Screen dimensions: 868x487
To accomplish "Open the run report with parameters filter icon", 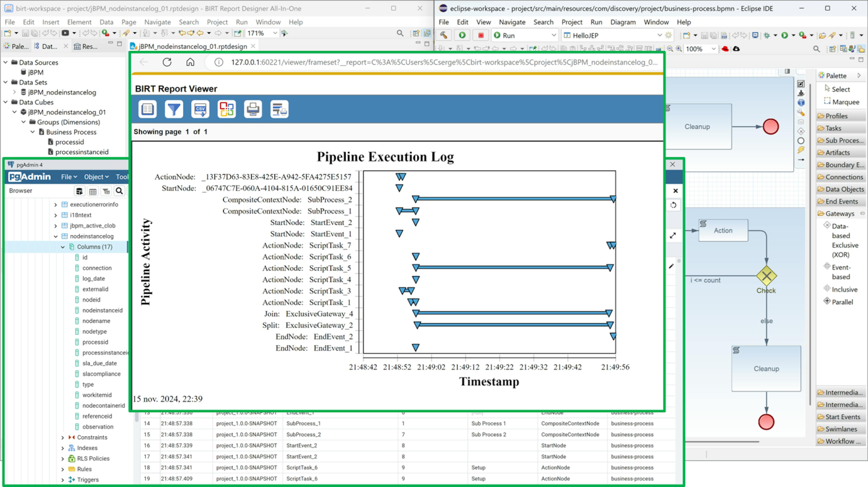I will point(174,109).
